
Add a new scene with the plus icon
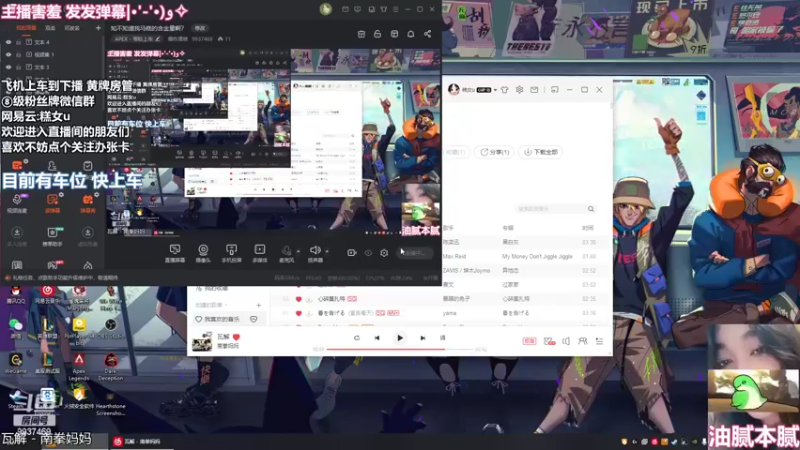pos(98,28)
